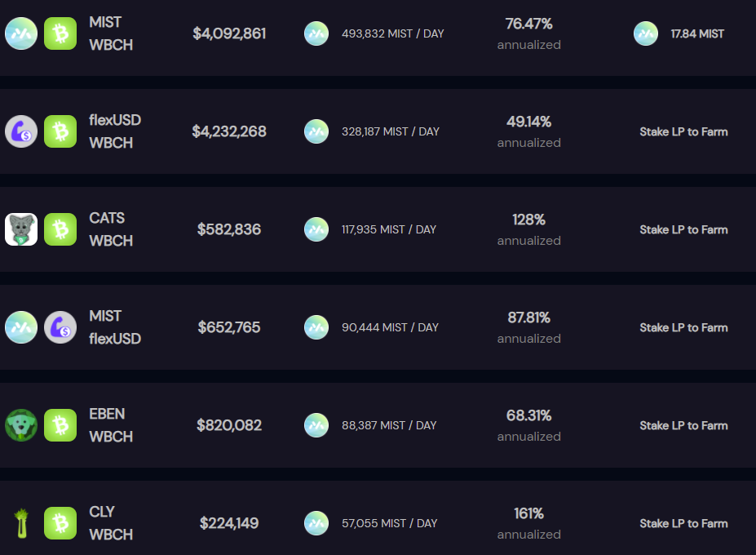Click the EBEN green dog token icon
Viewport: 756px width, 555px height.
(21, 425)
